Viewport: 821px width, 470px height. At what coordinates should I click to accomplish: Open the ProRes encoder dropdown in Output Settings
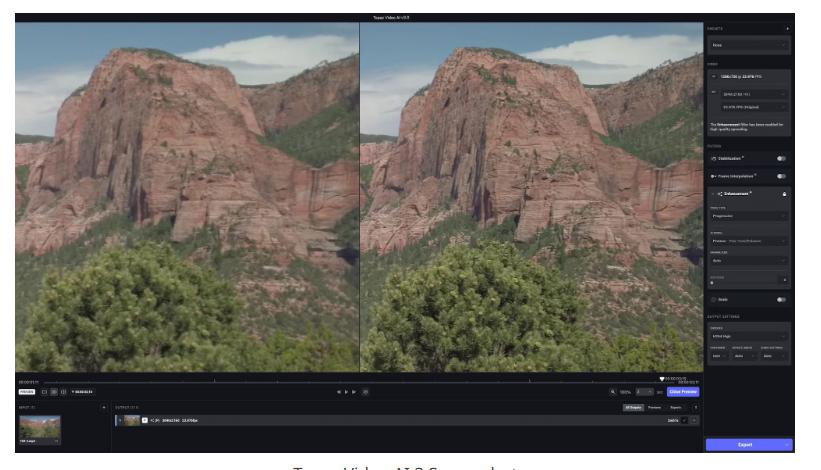coord(749,335)
